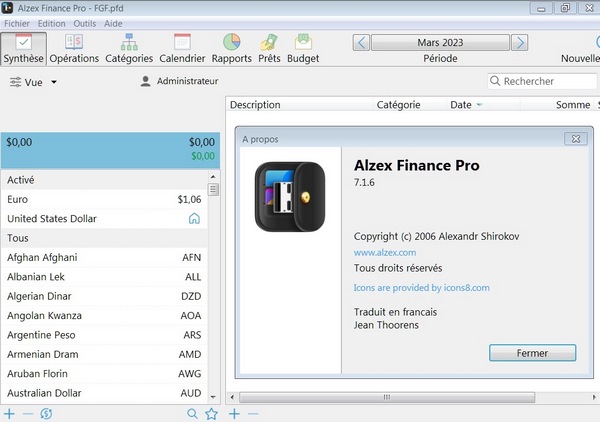Viewport: 600px width, 422px height.
Task: Select the Albanian Lek currency
Action: coord(104,277)
